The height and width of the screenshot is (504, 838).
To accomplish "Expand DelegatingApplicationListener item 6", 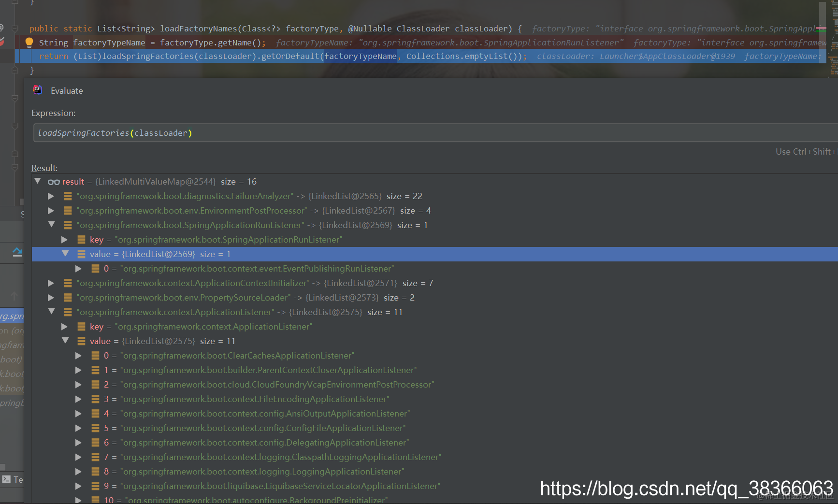I will coord(78,443).
